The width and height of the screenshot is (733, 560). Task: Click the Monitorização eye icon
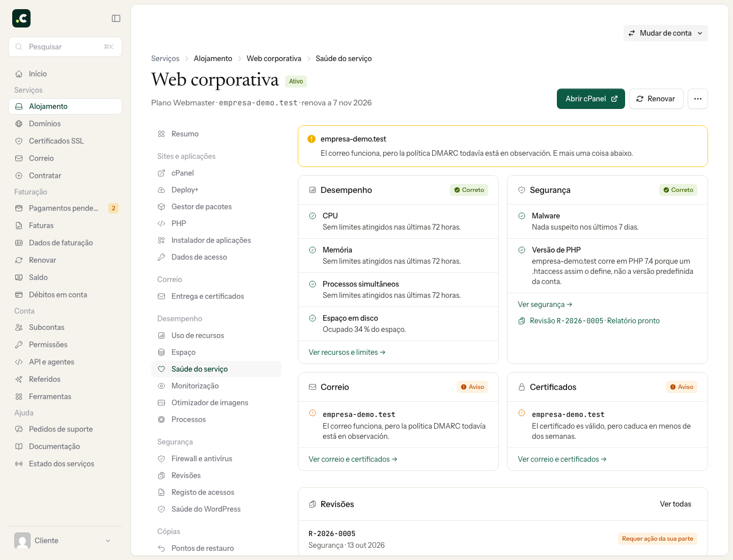(161, 386)
